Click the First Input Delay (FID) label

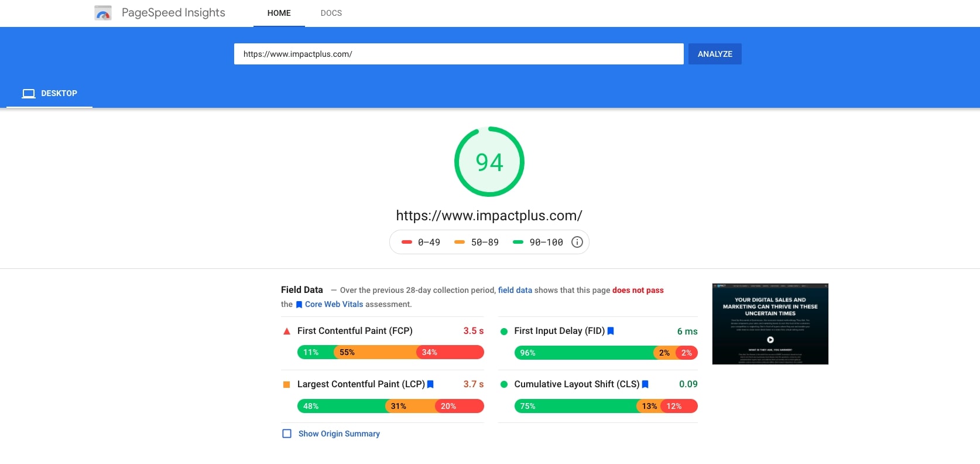[560, 331]
